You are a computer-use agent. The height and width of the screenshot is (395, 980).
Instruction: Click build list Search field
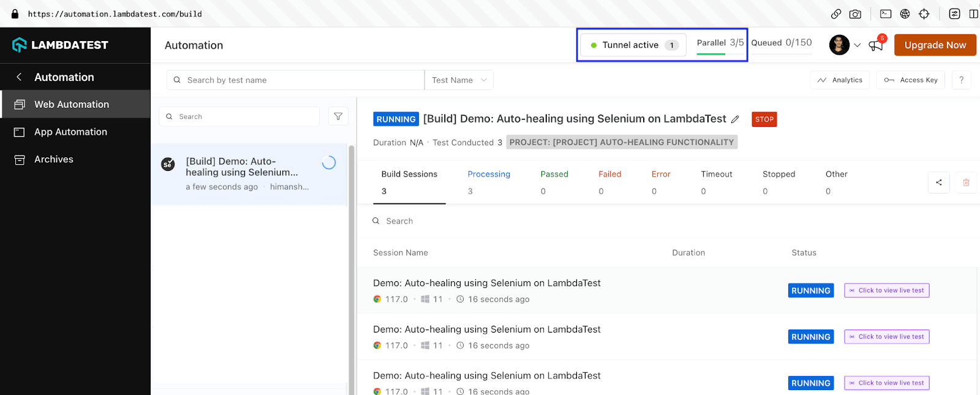[239, 116]
